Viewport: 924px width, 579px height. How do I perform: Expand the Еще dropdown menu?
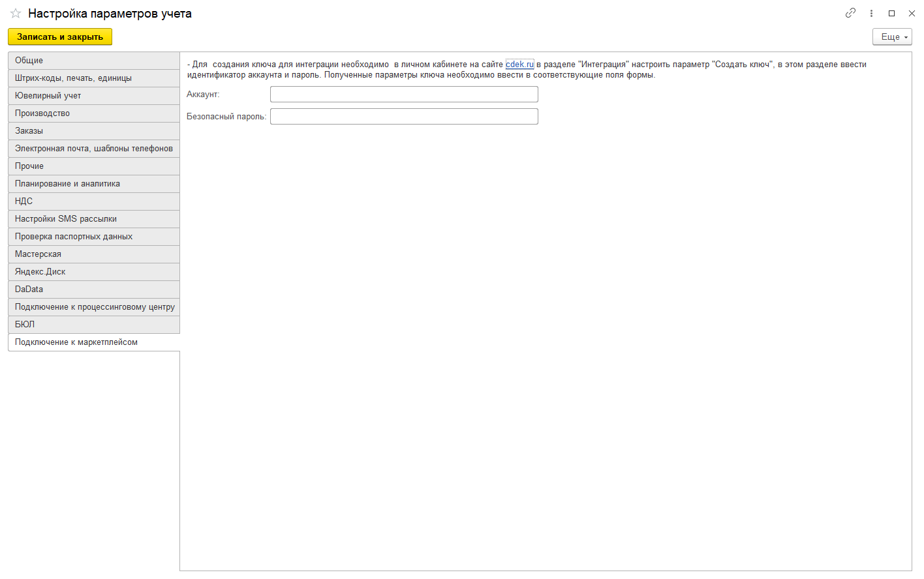click(x=892, y=37)
